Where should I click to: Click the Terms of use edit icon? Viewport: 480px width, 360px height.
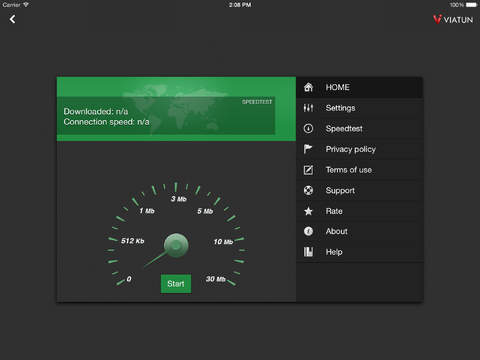click(308, 170)
